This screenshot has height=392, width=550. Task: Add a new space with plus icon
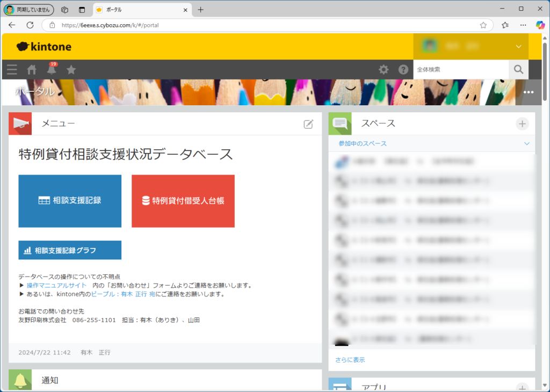(x=522, y=124)
